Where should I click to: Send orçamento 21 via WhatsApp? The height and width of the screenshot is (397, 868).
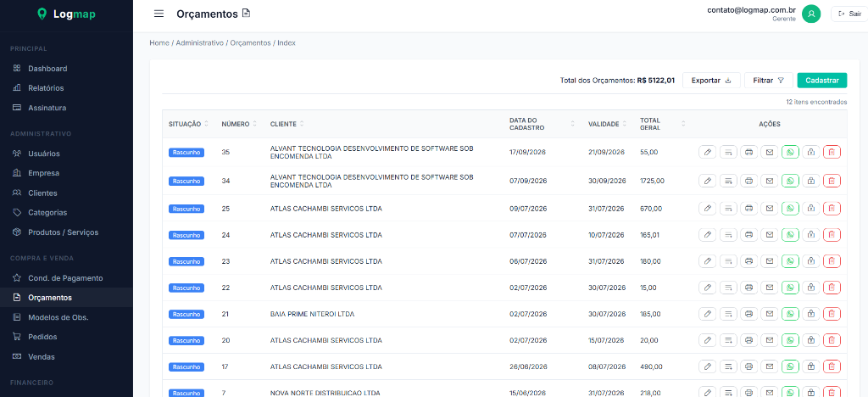pyautogui.click(x=790, y=314)
